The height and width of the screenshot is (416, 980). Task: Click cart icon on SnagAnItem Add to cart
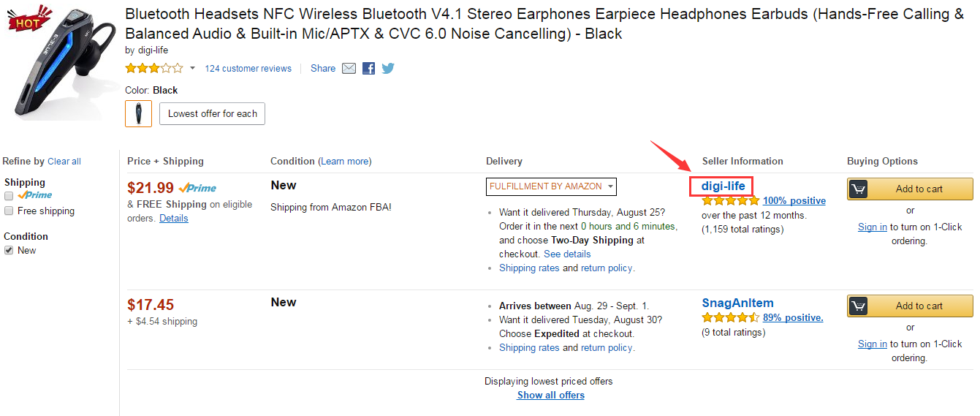point(858,306)
